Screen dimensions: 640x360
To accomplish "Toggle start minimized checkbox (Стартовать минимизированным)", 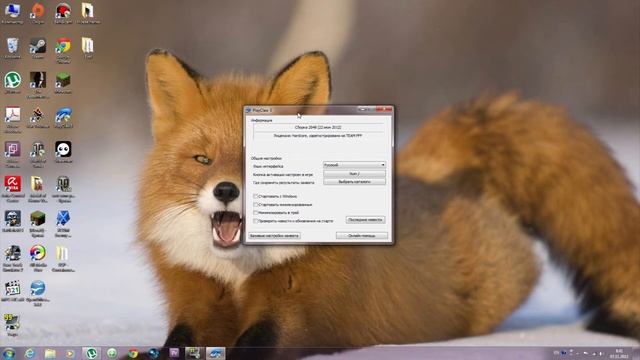I will pos(256,204).
